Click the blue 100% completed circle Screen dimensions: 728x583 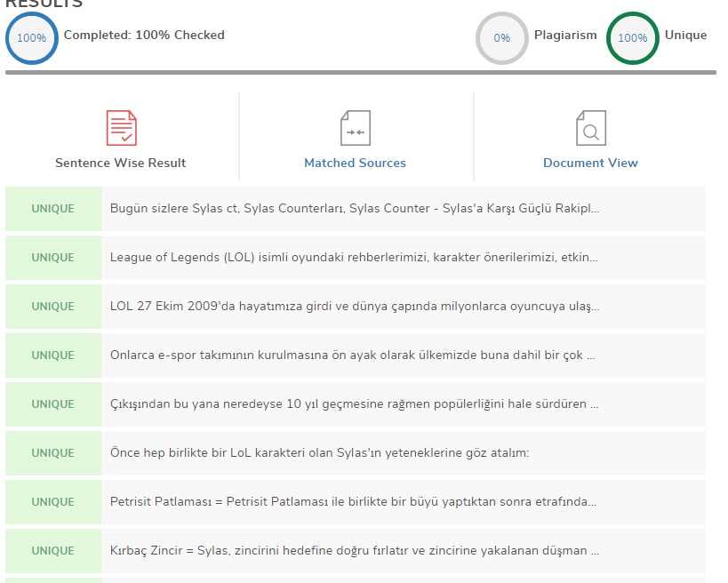pos(32,38)
